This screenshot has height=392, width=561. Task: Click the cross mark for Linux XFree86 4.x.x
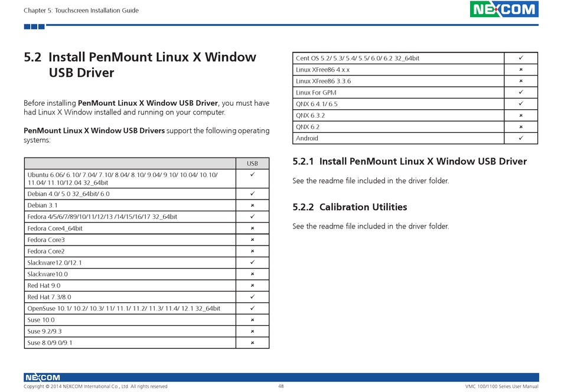[x=521, y=70]
